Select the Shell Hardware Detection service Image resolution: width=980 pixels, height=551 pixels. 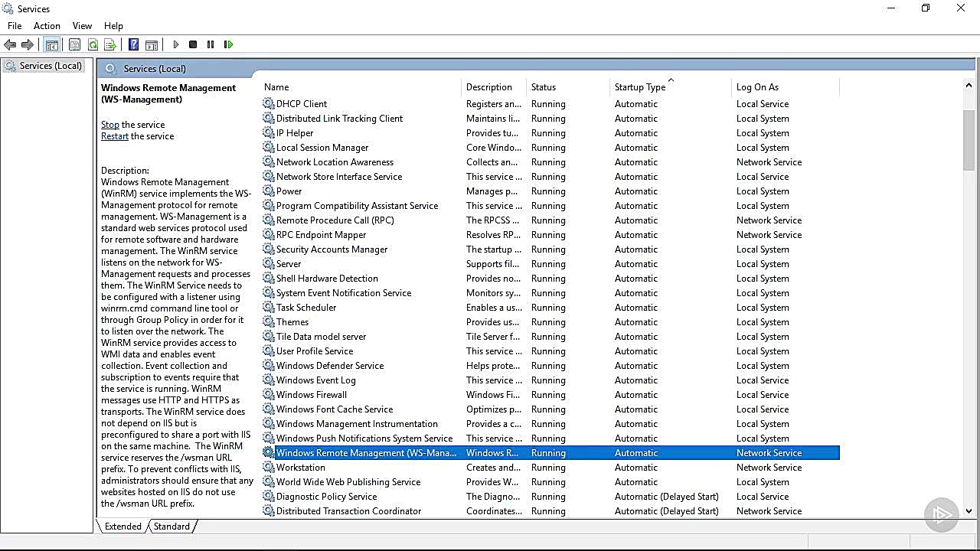550,278
